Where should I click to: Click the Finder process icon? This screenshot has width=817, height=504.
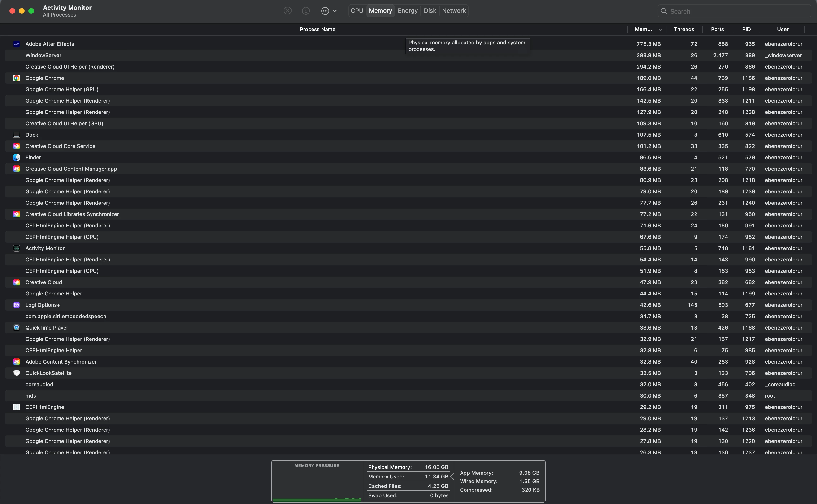16,157
